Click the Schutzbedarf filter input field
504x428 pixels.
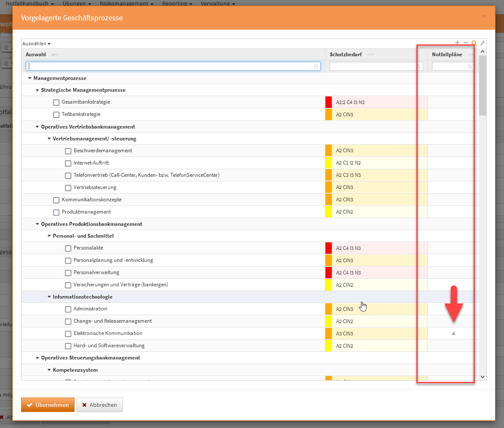tap(373, 66)
